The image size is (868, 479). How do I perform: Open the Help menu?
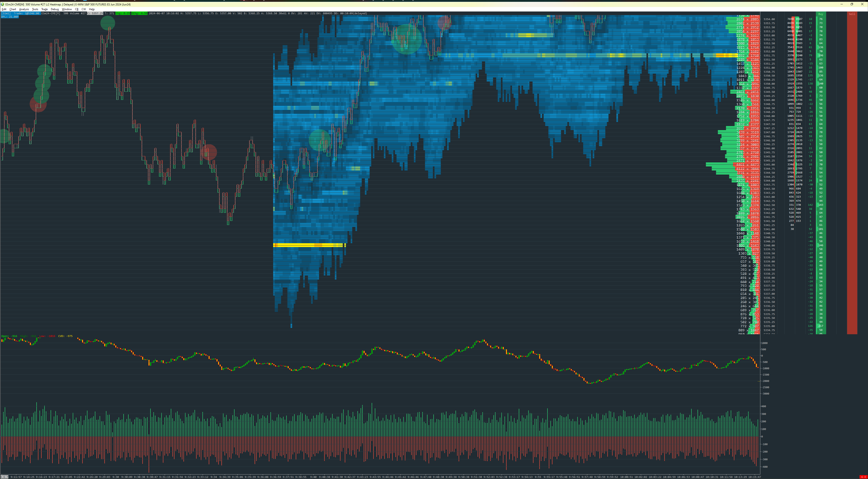(x=92, y=9)
